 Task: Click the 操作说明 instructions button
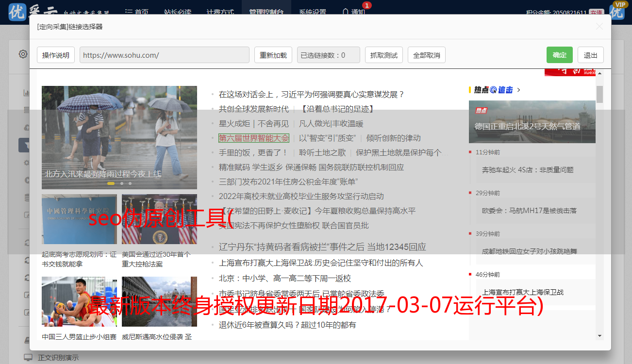click(56, 55)
